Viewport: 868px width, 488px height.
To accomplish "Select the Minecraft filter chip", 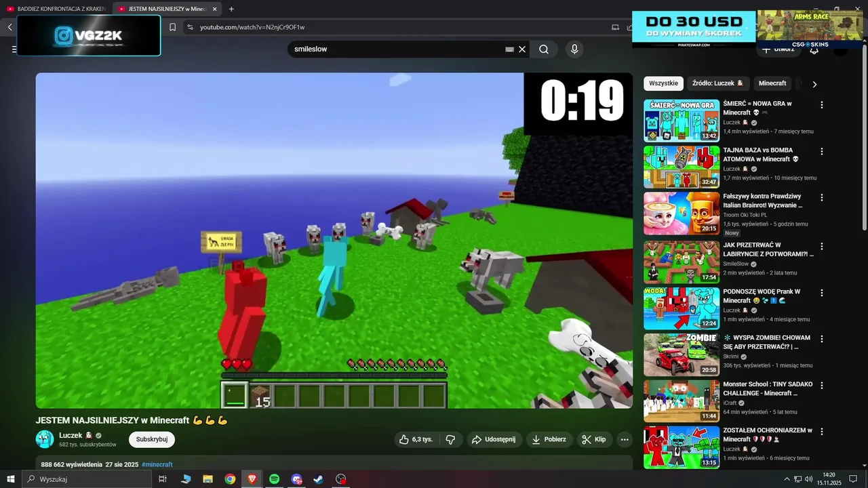I will pyautogui.click(x=772, y=83).
